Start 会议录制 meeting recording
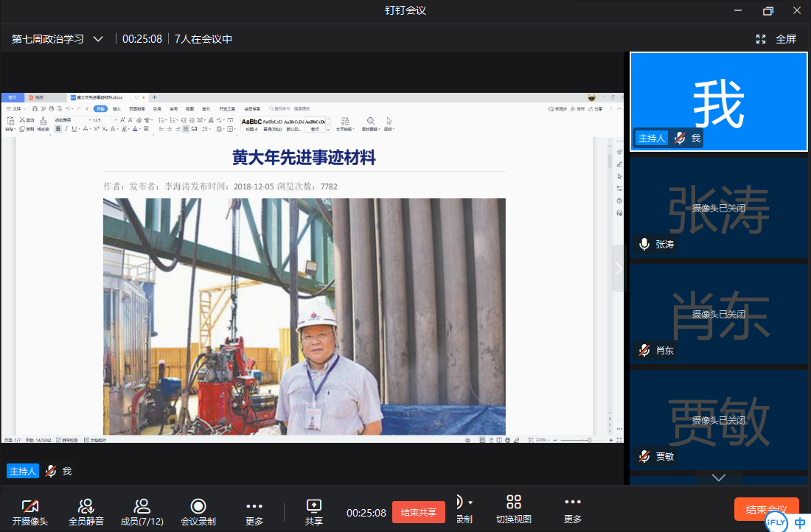 click(x=198, y=510)
